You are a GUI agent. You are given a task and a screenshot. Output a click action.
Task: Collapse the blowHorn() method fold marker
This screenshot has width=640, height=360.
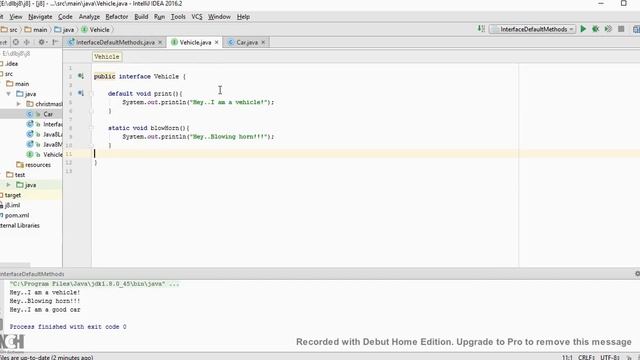(x=92, y=128)
